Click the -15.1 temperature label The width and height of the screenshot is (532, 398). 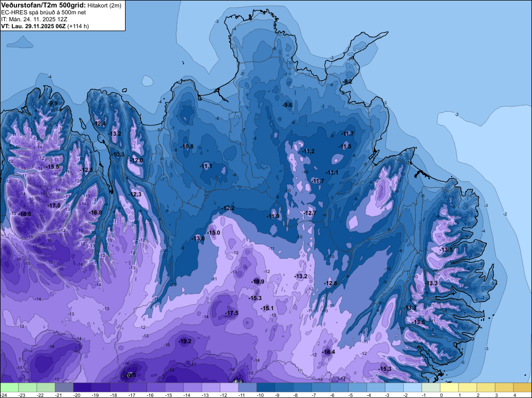coord(268,308)
